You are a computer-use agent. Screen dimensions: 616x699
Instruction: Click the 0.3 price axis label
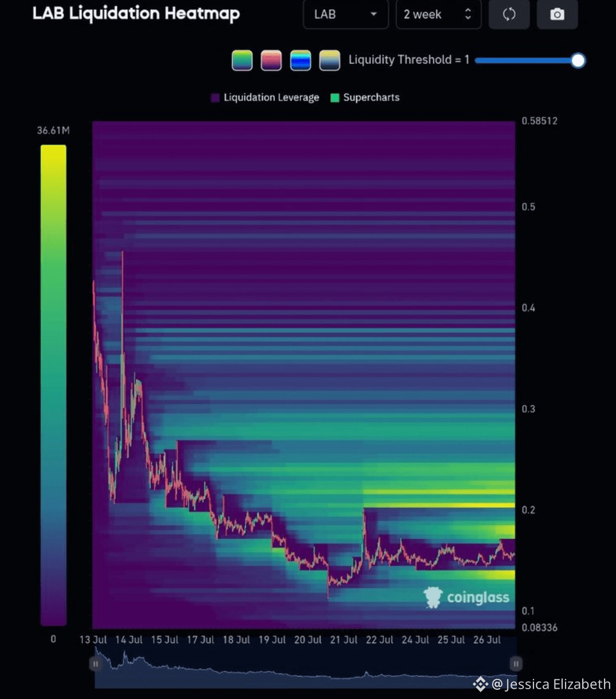click(x=528, y=409)
